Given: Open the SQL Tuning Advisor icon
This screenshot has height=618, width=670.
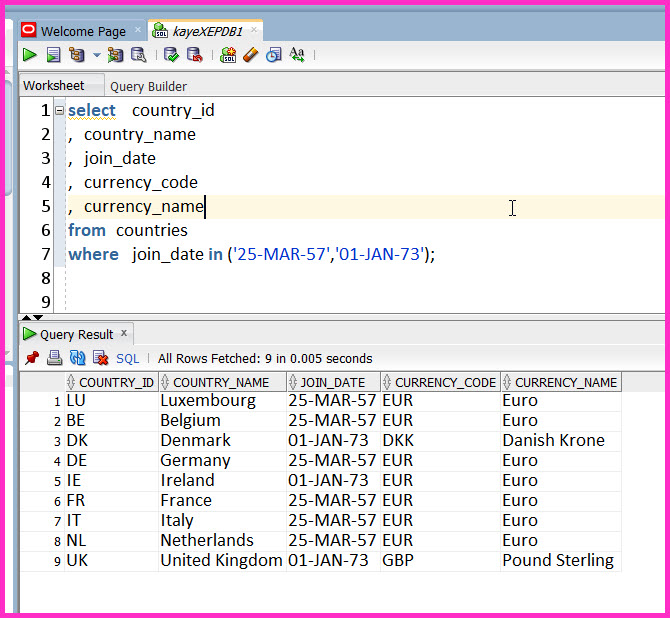Looking at the screenshot, I should (x=138, y=55).
